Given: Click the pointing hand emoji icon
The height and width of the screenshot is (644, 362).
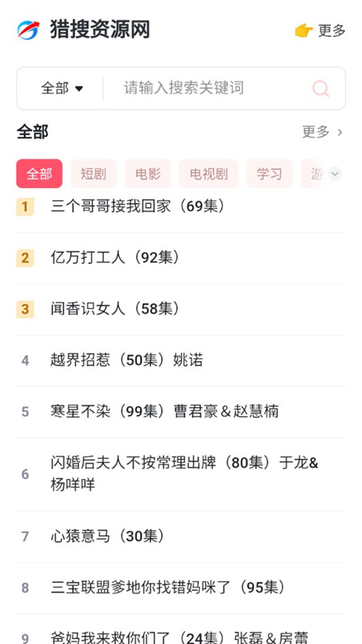Looking at the screenshot, I should coord(304,31).
